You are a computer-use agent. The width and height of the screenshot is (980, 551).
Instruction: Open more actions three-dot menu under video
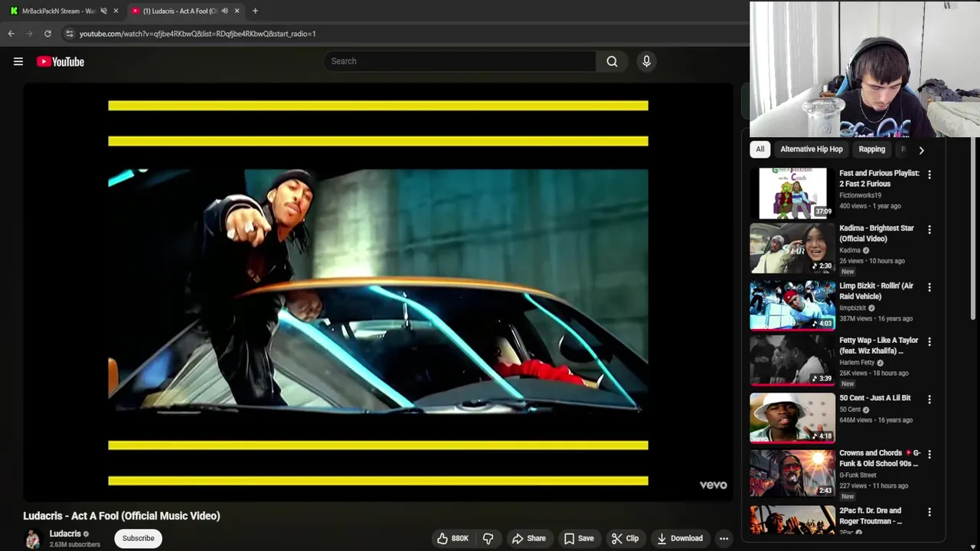point(724,538)
